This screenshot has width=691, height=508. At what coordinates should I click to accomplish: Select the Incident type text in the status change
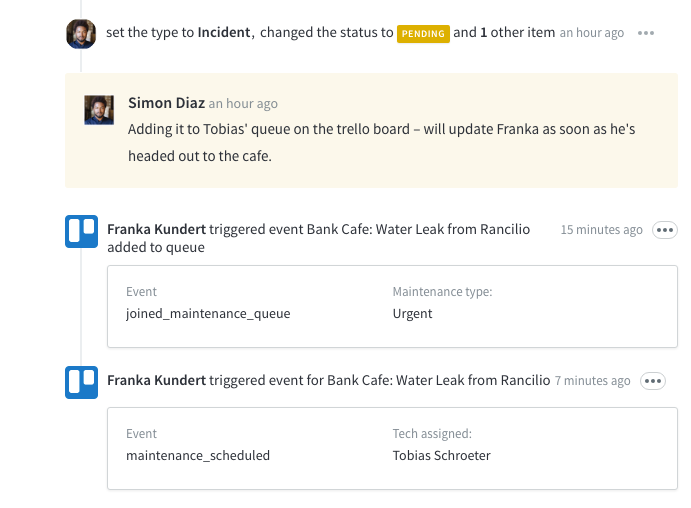224,33
